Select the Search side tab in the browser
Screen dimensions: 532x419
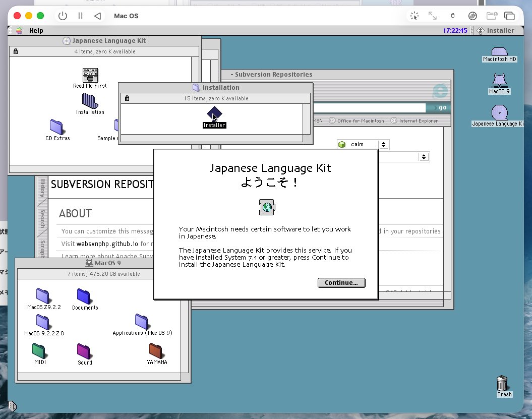pos(42,219)
